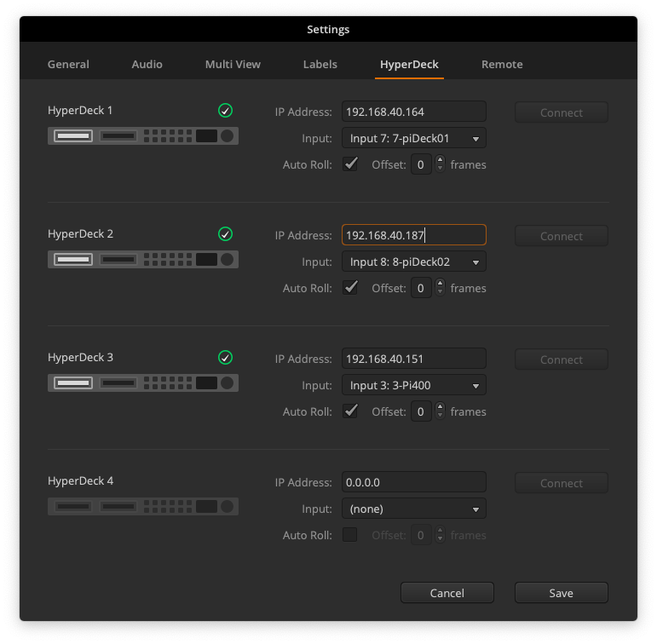Viewport: 657px width, 644px height.
Task: Open HyperDeck 4 input dropdown showing (none)
Action: pos(414,509)
